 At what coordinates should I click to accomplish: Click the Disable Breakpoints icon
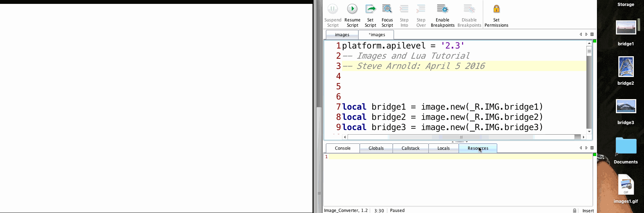point(469,9)
